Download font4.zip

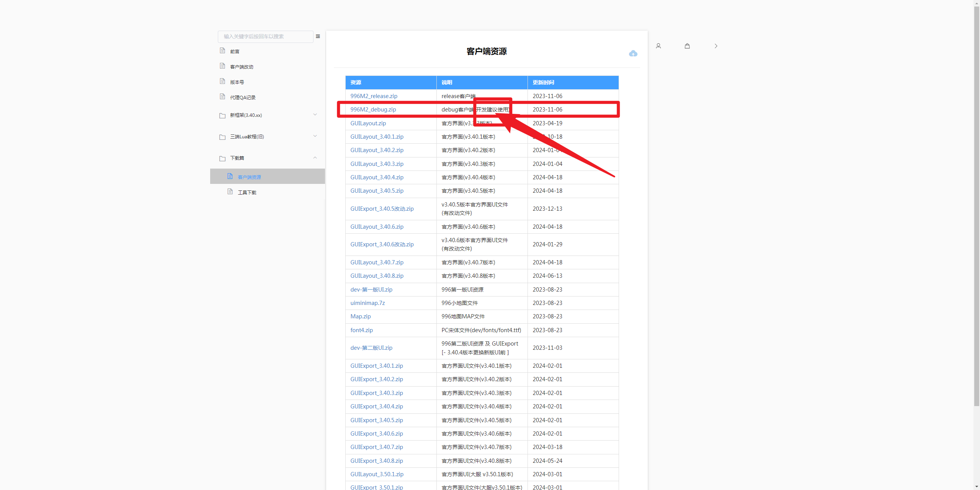[x=362, y=330]
